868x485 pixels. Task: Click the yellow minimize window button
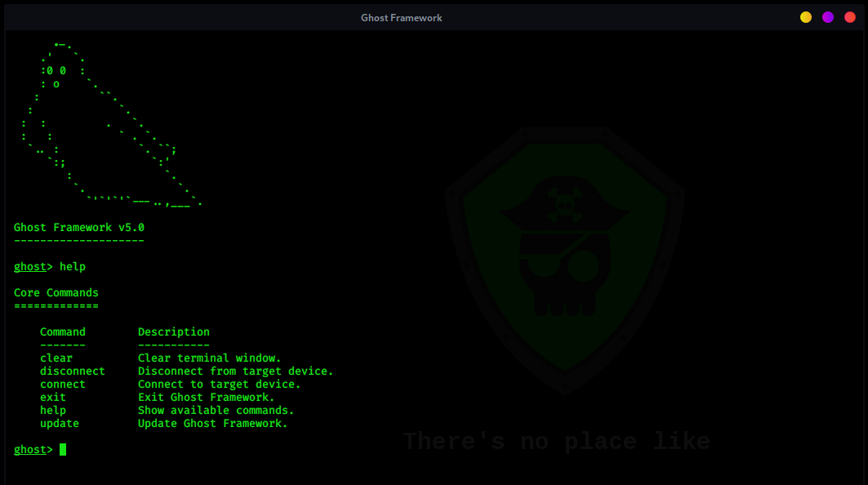[x=805, y=17]
